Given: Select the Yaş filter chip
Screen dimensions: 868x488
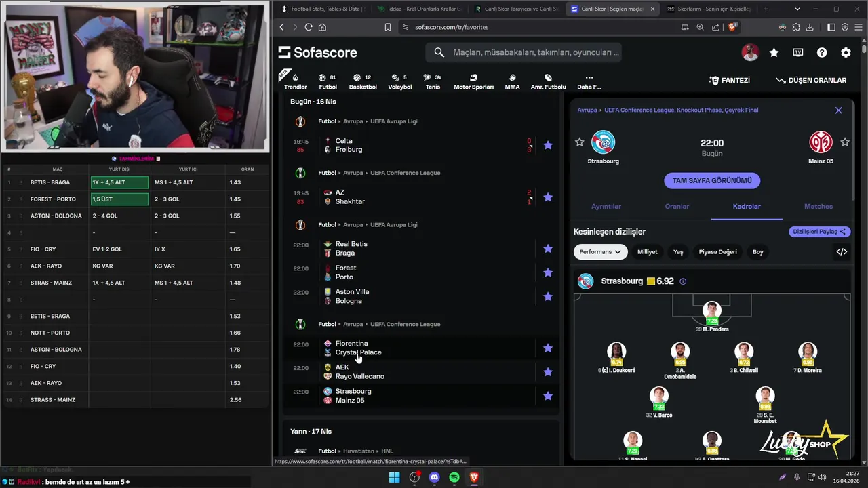Looking at the screenshot, I should click(678, 251).
